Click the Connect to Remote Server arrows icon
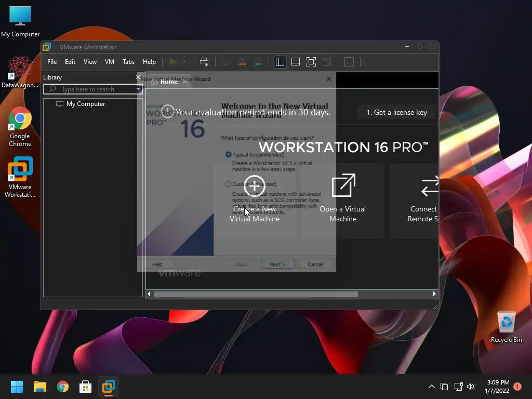 [x=430, y=185]
